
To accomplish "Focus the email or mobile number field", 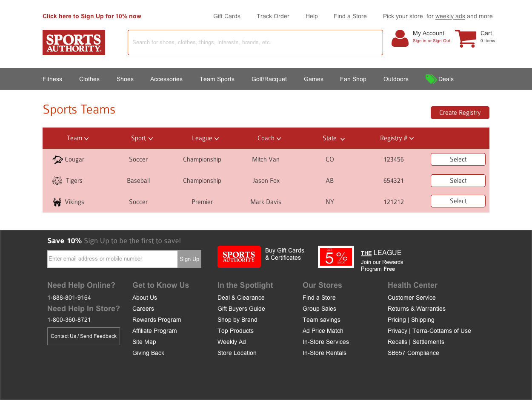I will tap(112, 259).
